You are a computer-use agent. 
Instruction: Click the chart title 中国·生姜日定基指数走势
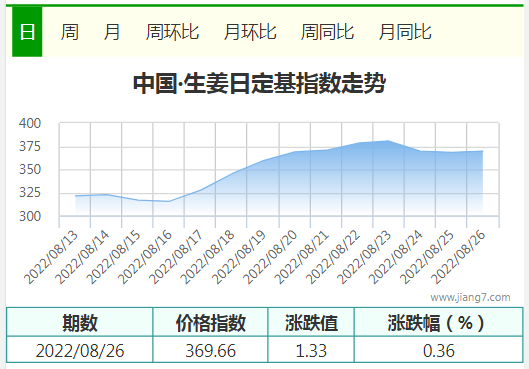259,83
